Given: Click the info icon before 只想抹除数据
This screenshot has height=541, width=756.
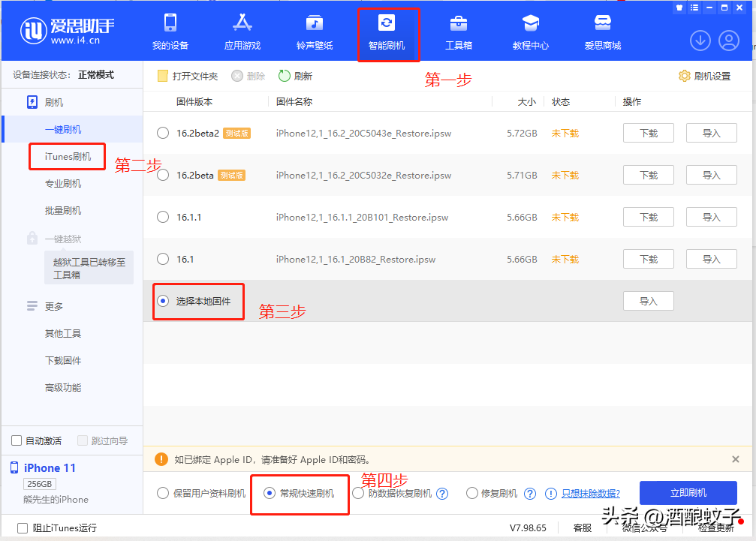Looking at the screenshot, I should (550, 494).
